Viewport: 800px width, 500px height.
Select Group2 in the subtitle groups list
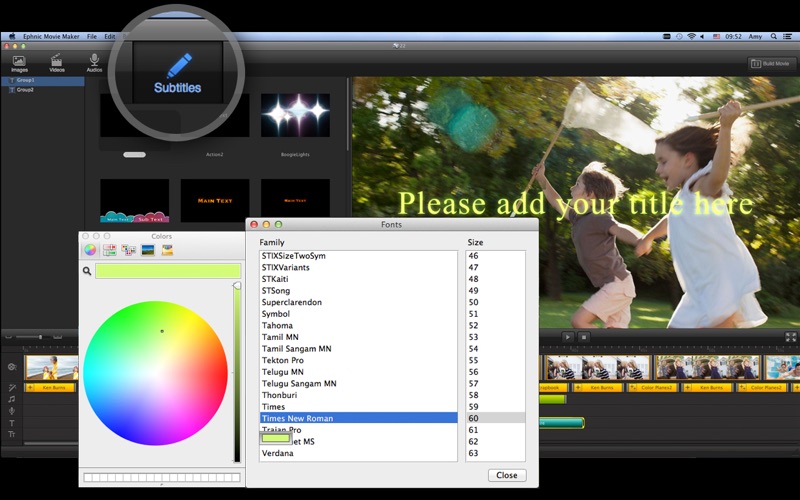click(x=43, y=90)
